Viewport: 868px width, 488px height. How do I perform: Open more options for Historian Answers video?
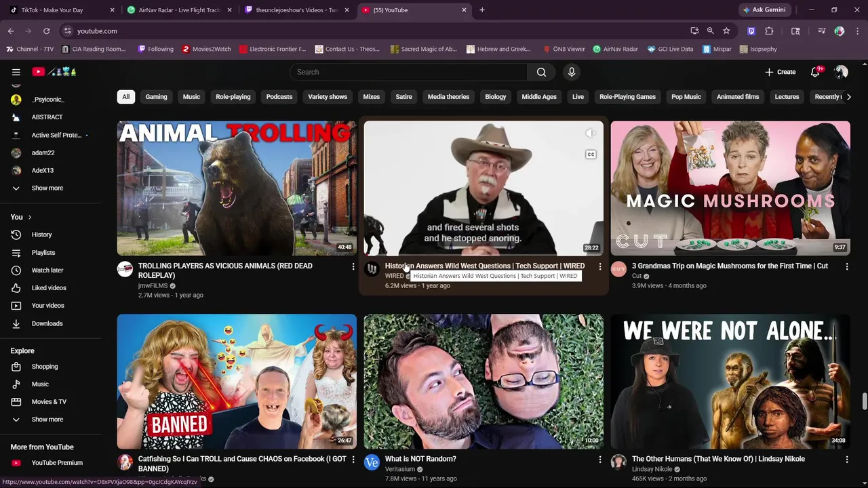pyautogui.click(x=599, y=266)
